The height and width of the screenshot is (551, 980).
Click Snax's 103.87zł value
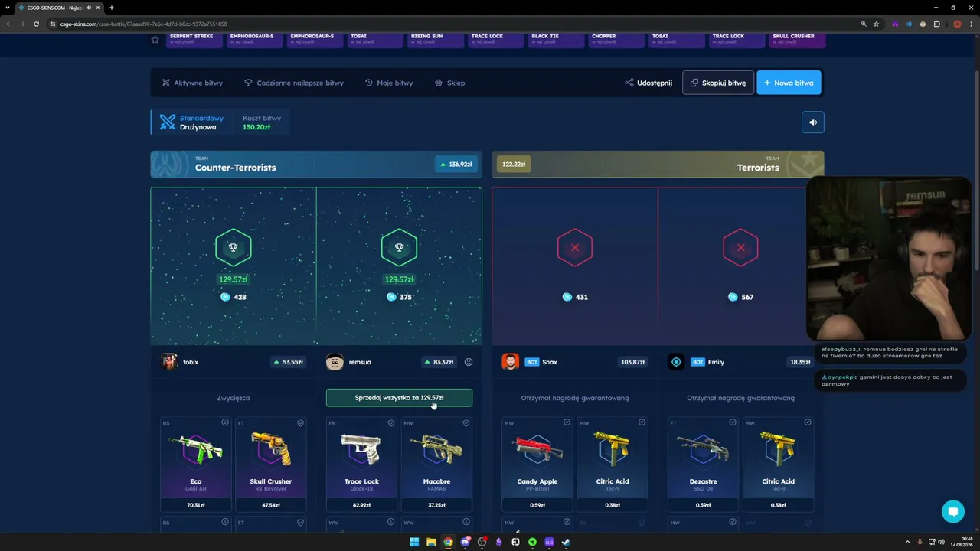tap(632, 362)
